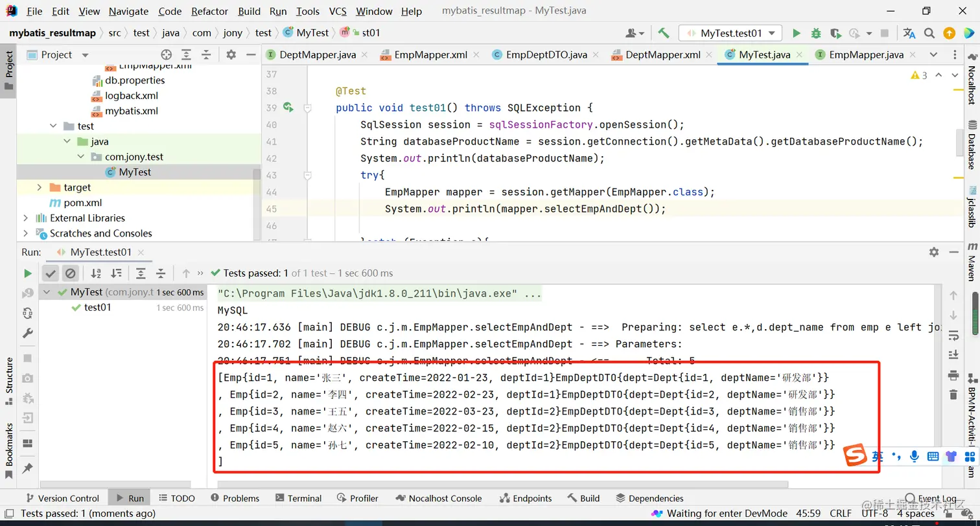Expand External Libraries node
The width and height of the screenshot is (980, 526).
click(x=26, y=218)
